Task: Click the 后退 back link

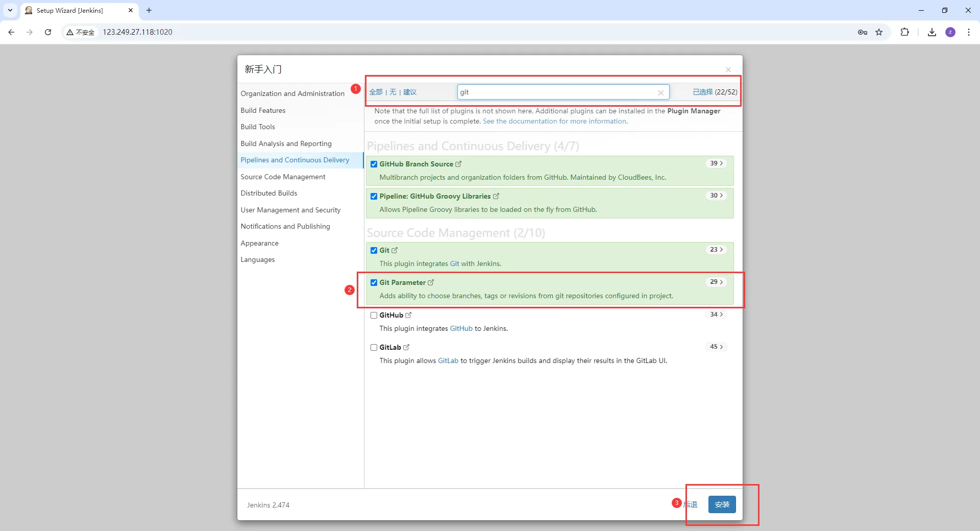Action: (x=691, y=504)
